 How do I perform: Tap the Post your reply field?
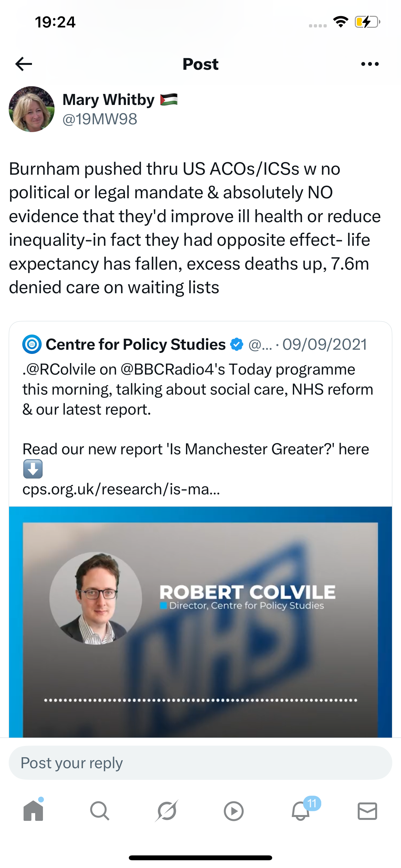pos(200,762)
